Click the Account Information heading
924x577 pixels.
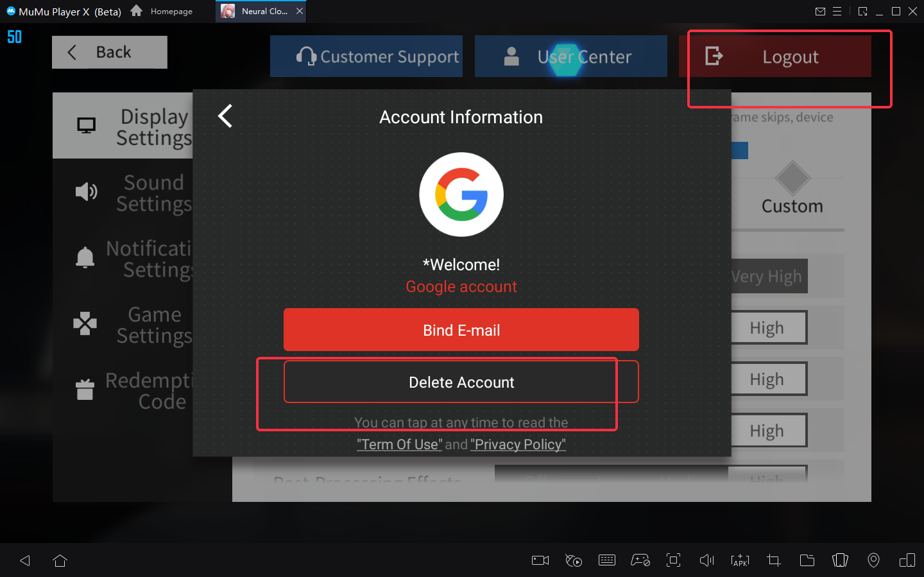(461, 117)
